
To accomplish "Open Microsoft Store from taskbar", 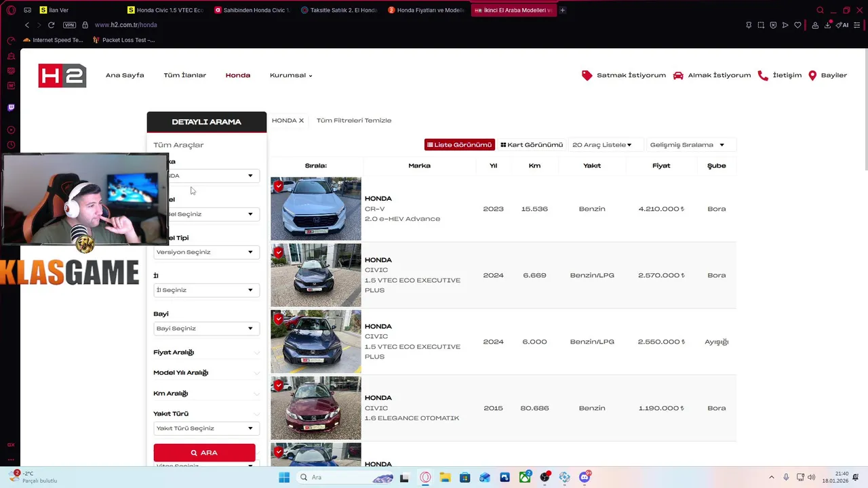I will [465, 477].
